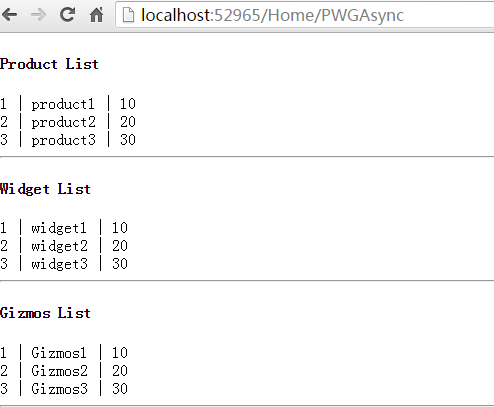Select the product3 row text
Screen dimensions: 494x407
point(68,140)
